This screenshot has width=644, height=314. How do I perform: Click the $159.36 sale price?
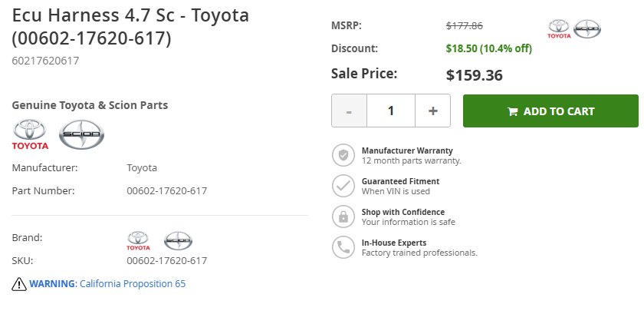(x=475, y=75)
